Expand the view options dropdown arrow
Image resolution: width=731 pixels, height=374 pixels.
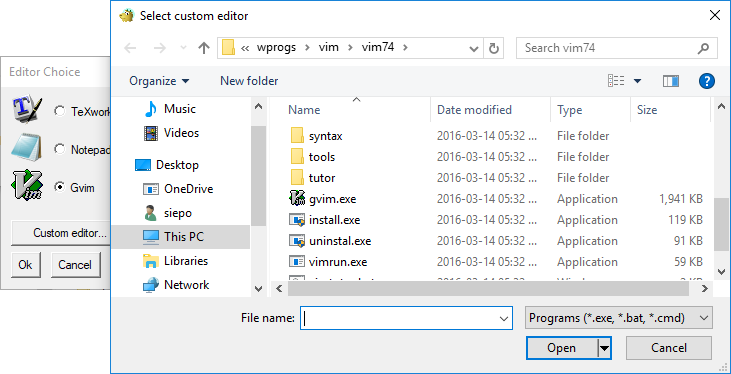coord(637,81)
